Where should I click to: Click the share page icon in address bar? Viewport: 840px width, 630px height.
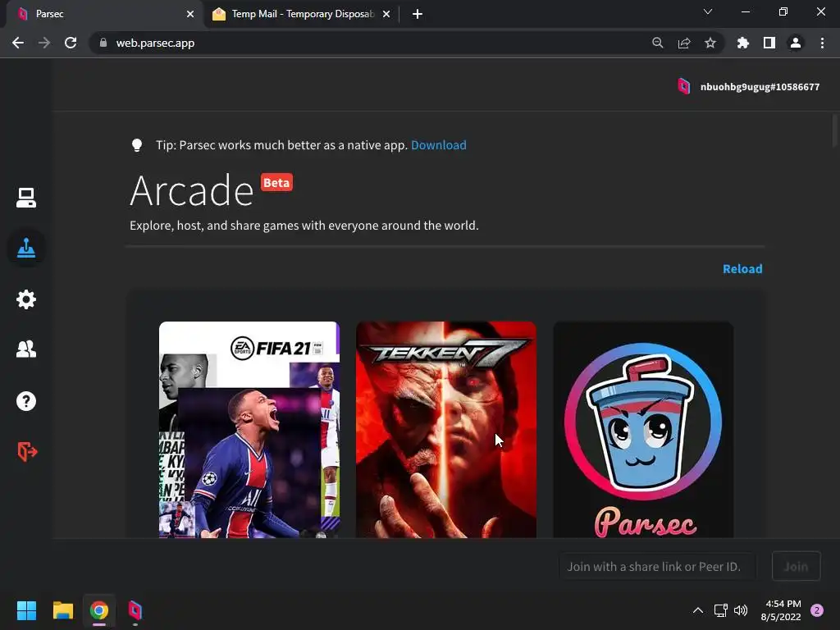tap(684, 43)
